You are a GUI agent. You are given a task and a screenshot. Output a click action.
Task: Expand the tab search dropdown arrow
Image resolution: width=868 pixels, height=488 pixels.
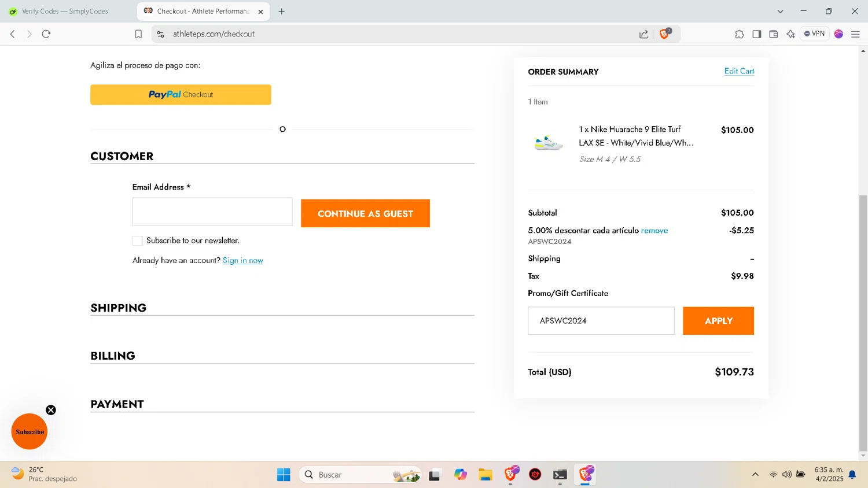coord(780,11)
